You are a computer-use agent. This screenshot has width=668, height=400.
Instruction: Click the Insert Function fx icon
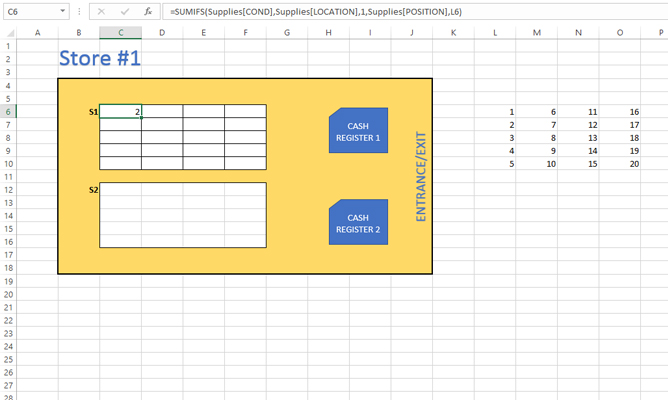(148, 12)
